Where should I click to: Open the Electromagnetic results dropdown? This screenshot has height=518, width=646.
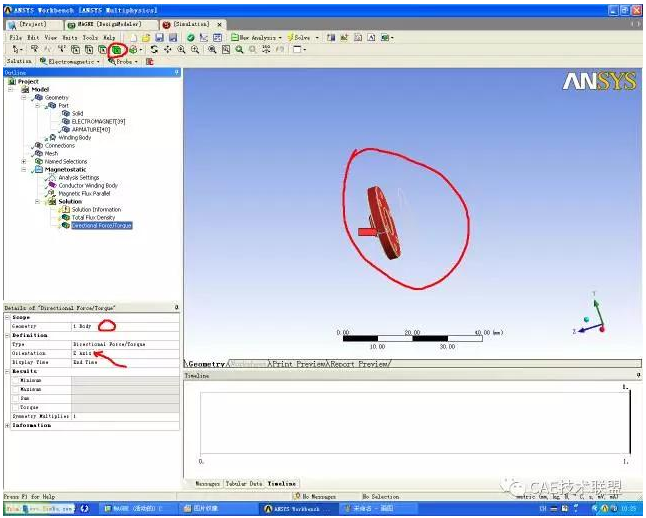pos(70,62)
